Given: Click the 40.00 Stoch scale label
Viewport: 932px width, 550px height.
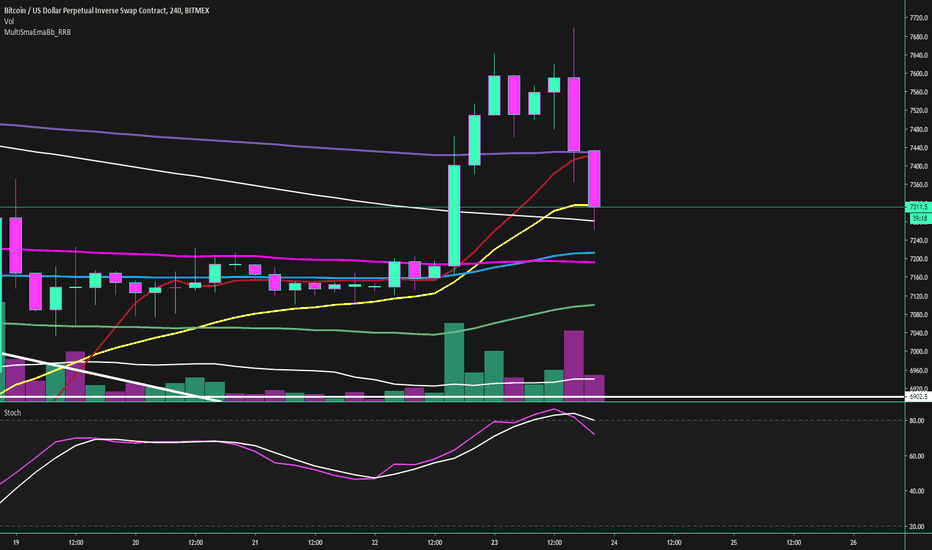Looking at the screenshot, I should coord(917,492).
